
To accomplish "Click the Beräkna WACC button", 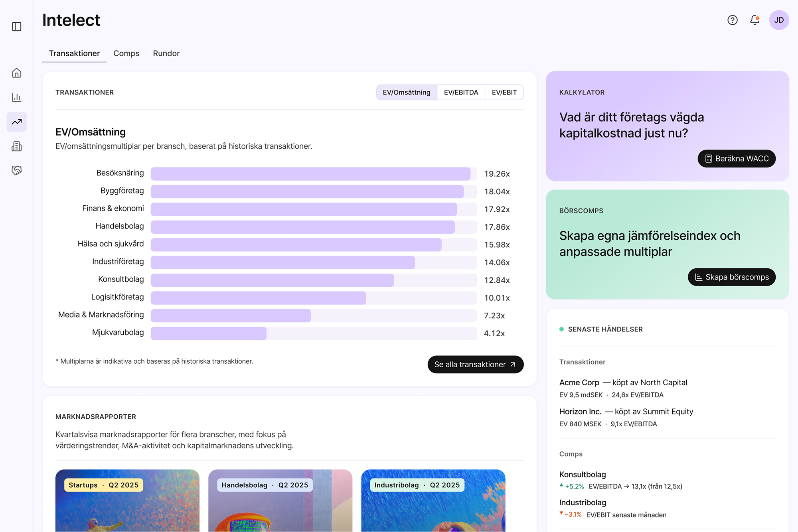I will coord(736,158).
